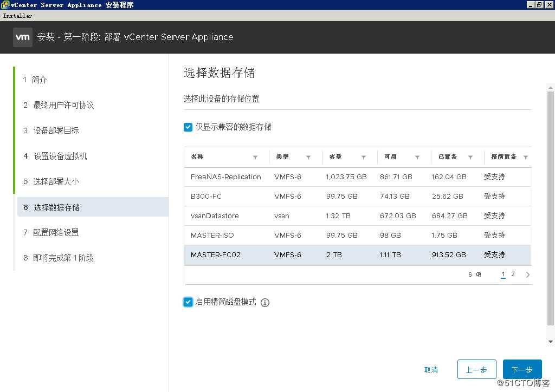Click the vertical scrollbar thumb

551,208
